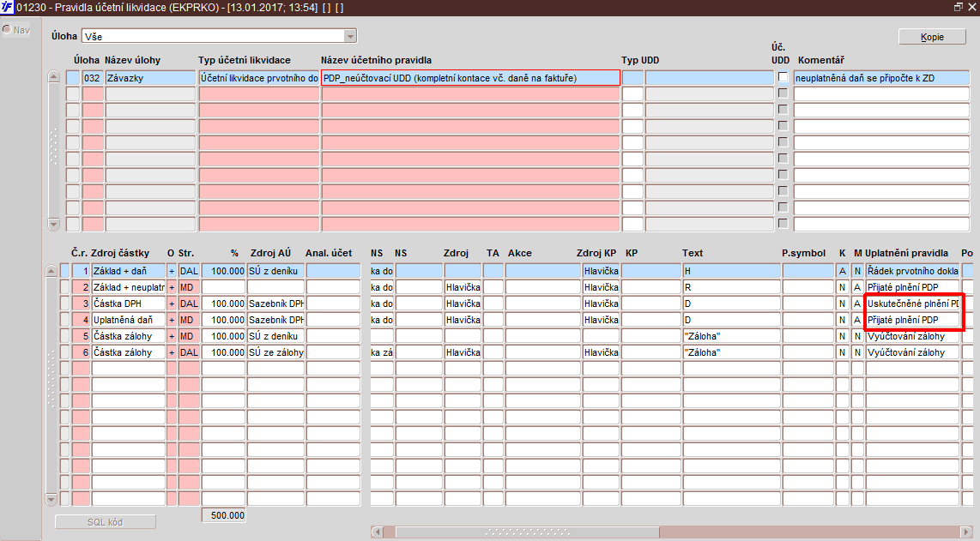The image size is (980, 541).
Task: Open the Úloha dropdown showing Vše
Action: pos(219,36)
